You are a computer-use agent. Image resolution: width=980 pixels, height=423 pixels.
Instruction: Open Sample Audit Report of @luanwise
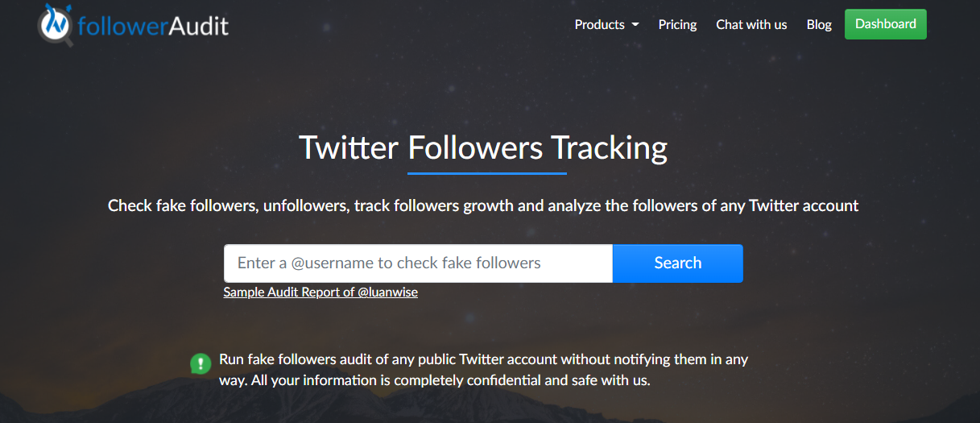(320, 292)
